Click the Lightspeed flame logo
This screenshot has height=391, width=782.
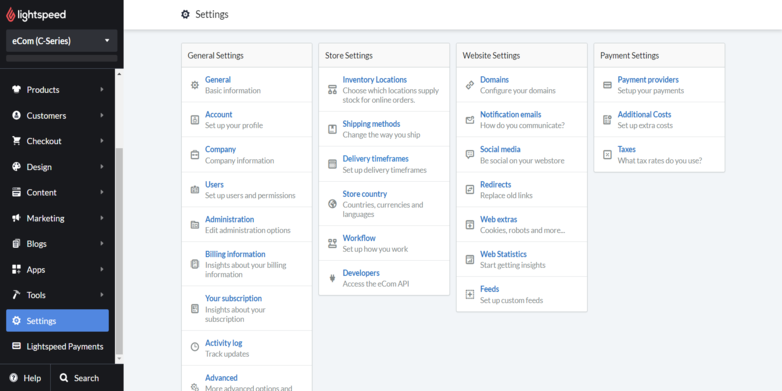tap(11, 14)
